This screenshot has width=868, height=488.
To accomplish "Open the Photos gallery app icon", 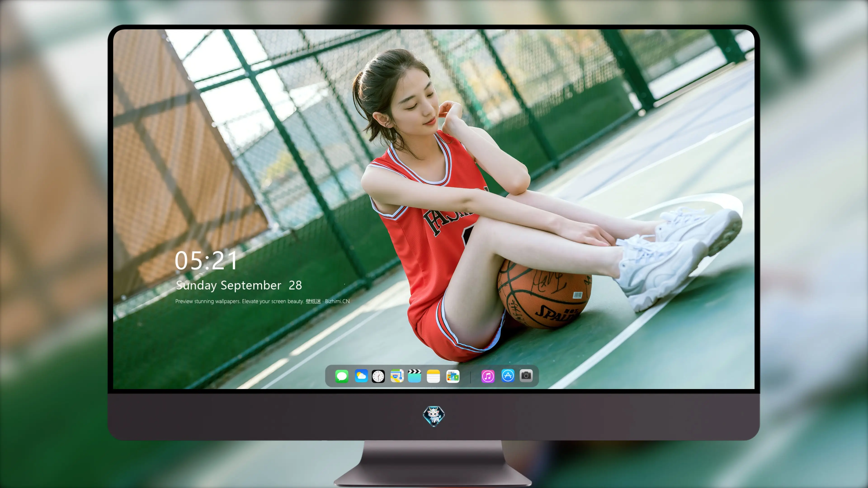I will 453,376.
